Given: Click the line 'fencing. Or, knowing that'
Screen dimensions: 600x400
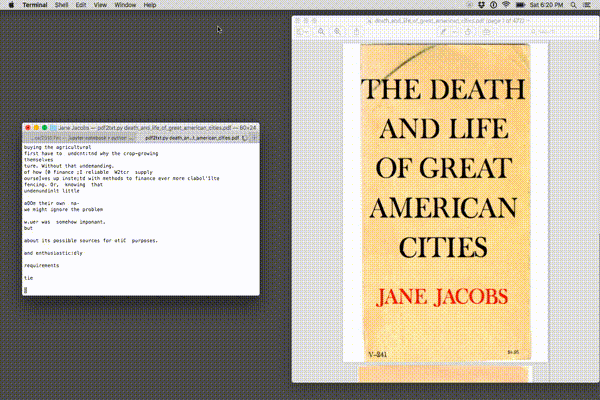Looking at the screenshot, I should tap(63, 184).
